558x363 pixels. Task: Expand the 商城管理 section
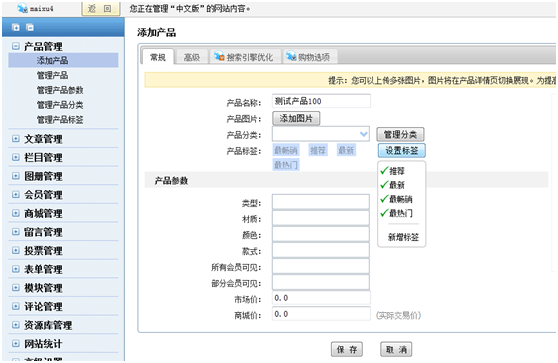16,213
